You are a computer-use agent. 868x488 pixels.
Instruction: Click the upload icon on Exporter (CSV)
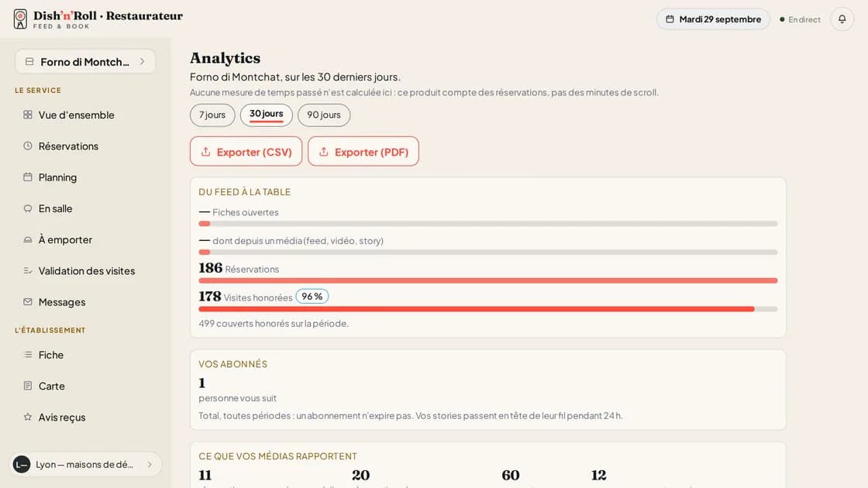pos(206,152)
